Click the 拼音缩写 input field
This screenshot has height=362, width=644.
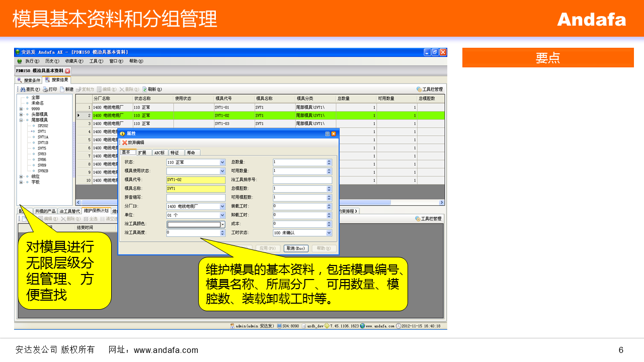196,198
